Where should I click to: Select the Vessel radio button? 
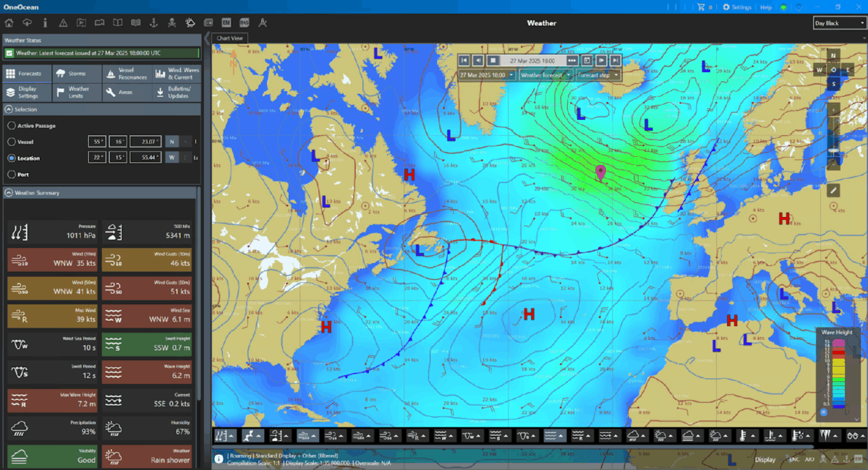pyautogui.click(x=12, y=142)
